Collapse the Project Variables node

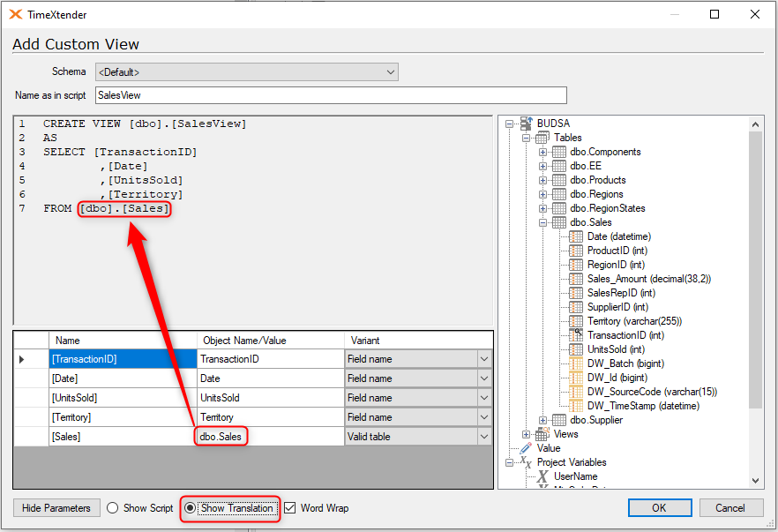click(510, 462)
